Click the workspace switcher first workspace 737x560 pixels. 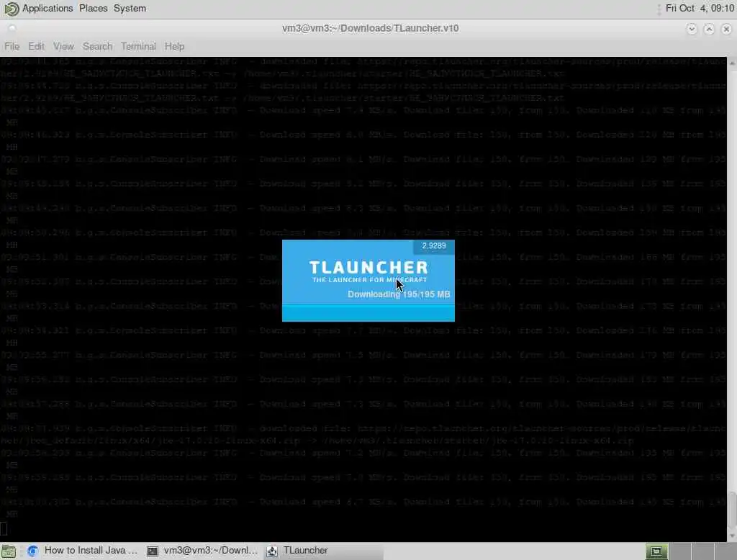tap(656, 551)
